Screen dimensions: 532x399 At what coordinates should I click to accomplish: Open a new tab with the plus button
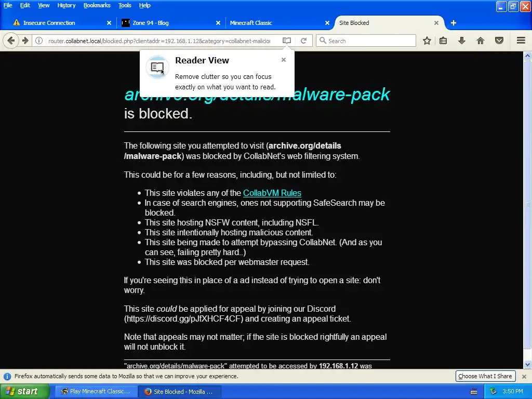453,23
